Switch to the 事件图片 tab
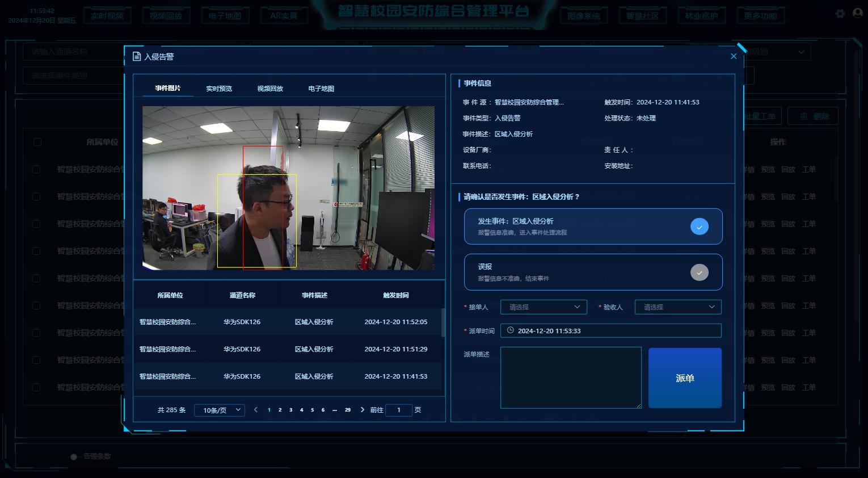 pos(168,89)
